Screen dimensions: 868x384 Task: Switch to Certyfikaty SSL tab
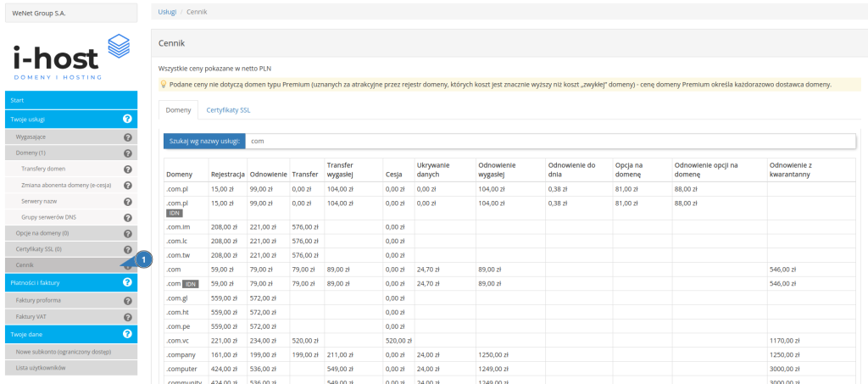pos(228,110)
